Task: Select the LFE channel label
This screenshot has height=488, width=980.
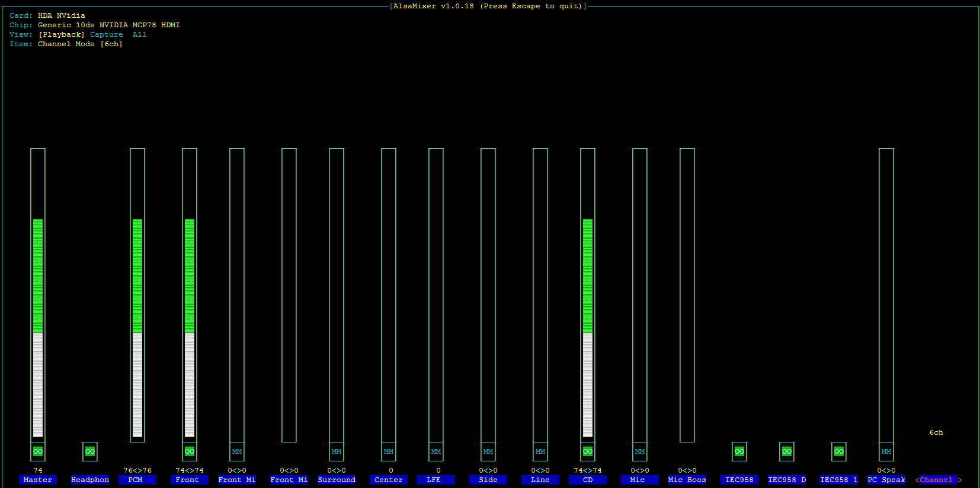Action: 435,480
